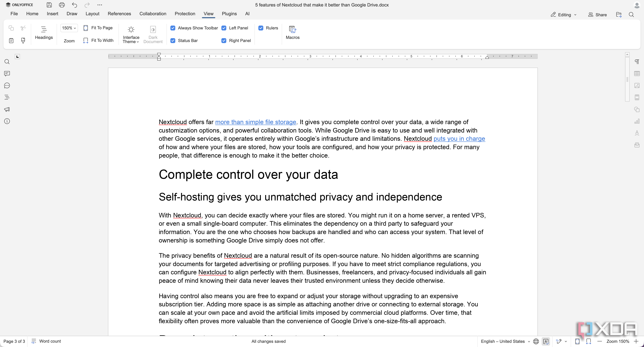
Task: Follow the 'more than simple file storage' link
Action: pos(256,122)
